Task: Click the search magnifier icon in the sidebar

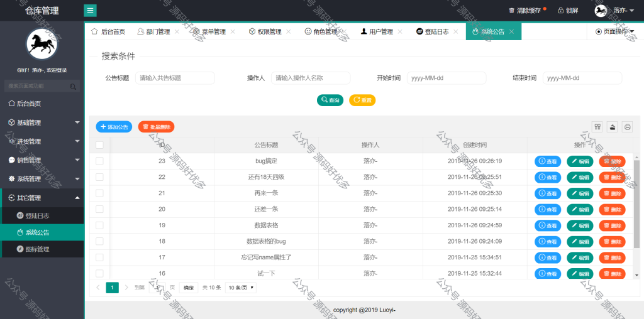Action: [73, 86]
